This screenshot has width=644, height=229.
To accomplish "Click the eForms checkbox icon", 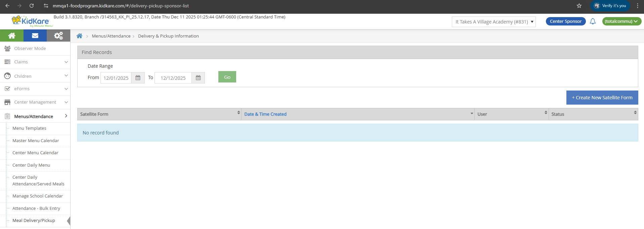I will [x=7, y=89].
